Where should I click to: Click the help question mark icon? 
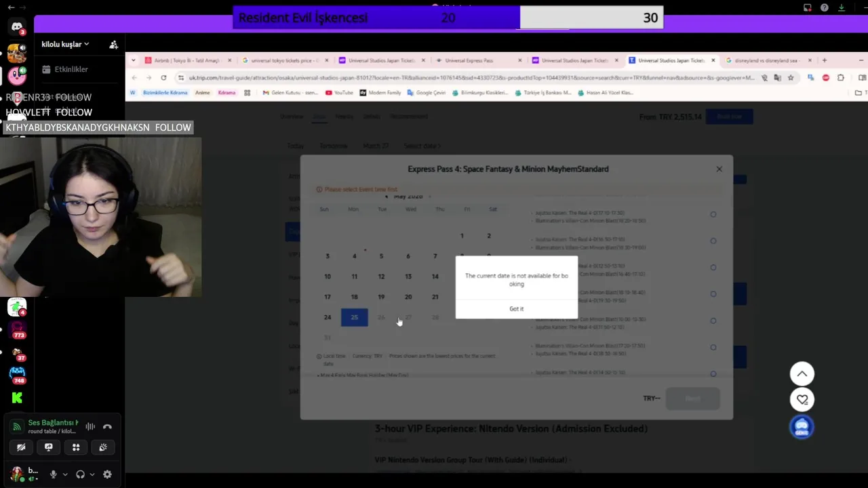[824, 7]
